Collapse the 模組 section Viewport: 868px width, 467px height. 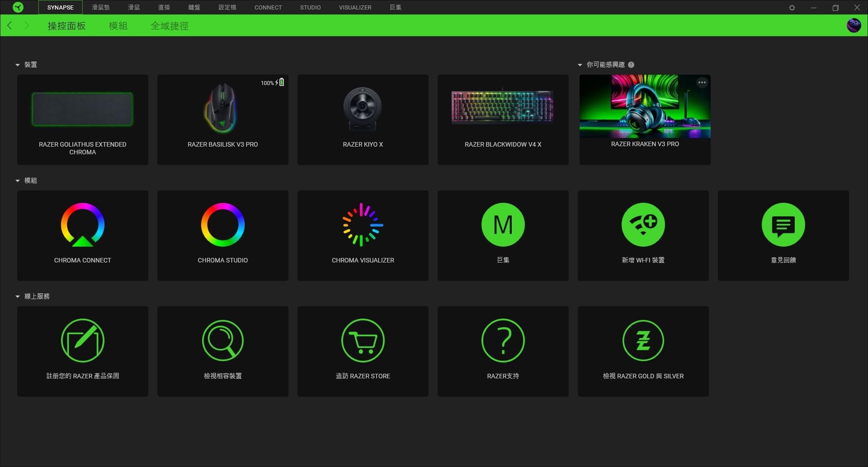(x=18, y=181)
